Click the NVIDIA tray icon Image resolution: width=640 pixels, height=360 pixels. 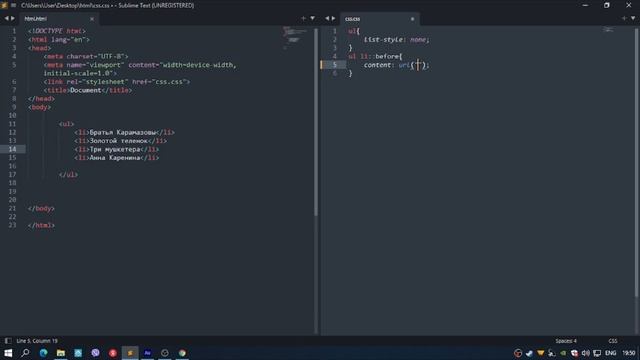[563, 353]
